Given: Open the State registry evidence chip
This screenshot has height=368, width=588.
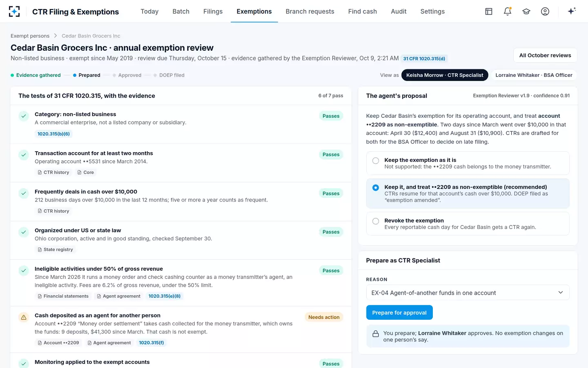Looking at the screenshot, I should click(x=55, y=249).
